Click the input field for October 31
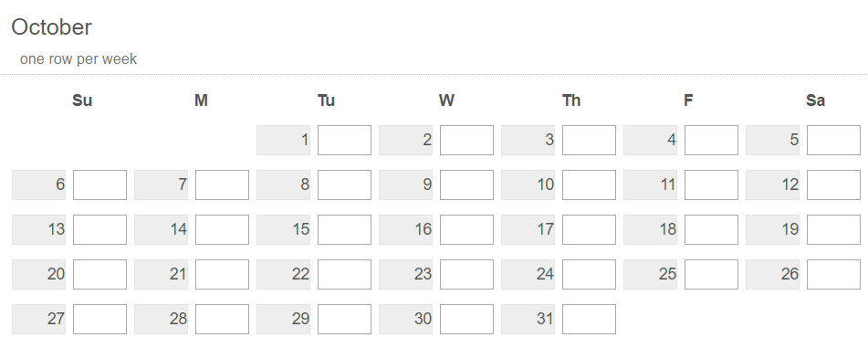868x348 pixels. point(589,320)
